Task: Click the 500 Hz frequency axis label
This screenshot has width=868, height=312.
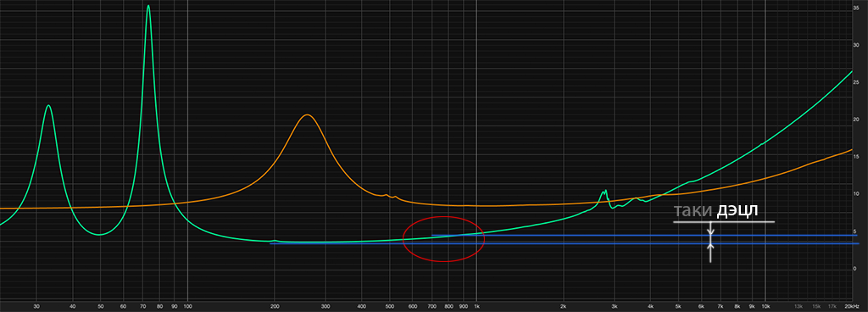Action: tap(389, 306)
